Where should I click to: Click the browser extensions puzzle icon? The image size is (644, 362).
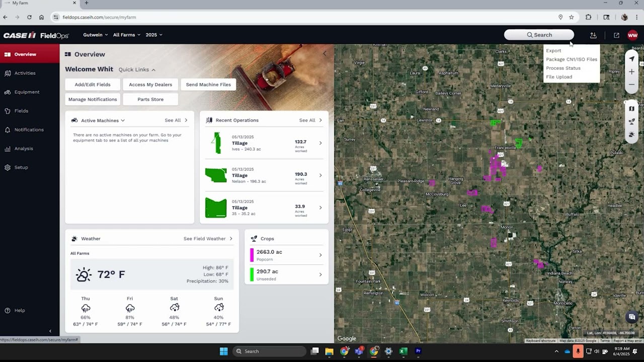click(x=589, y=17)
